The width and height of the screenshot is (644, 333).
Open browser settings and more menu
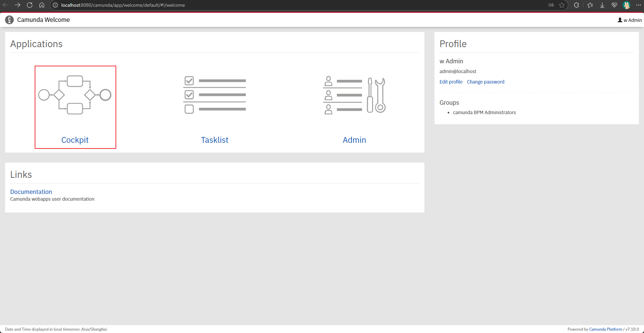tap(638, 5)
